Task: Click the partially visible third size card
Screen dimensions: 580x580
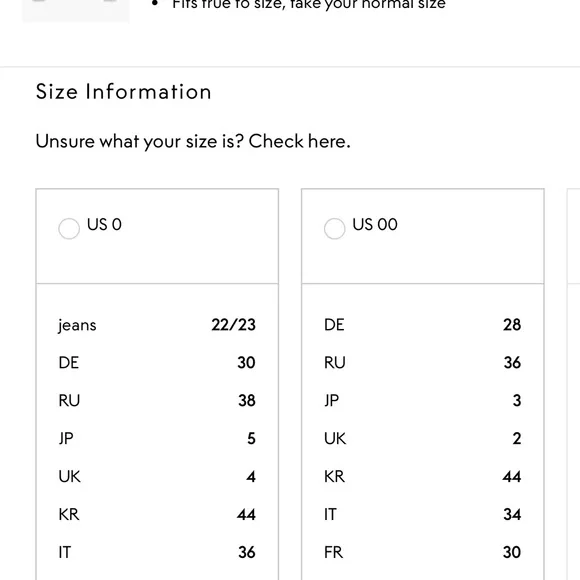Action: pyautogui.click(x=573, y=384)
